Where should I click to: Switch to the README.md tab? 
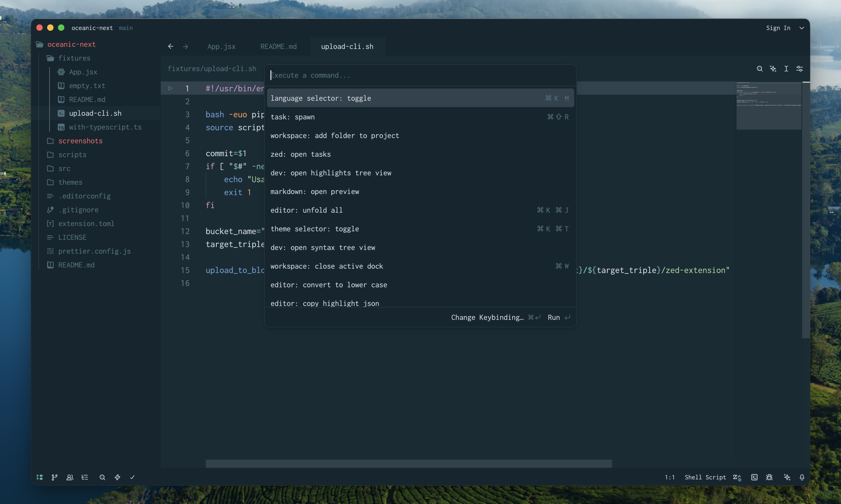pyautogui.click(x=279, y=47)
